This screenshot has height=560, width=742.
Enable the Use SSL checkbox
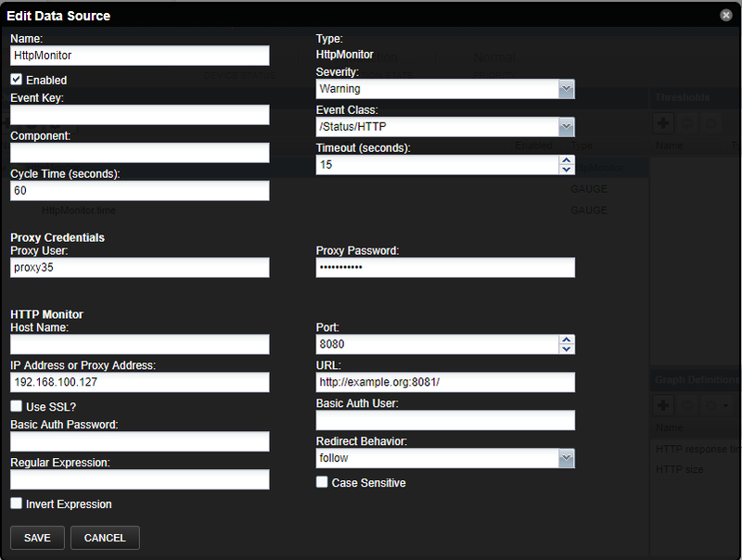16,406
